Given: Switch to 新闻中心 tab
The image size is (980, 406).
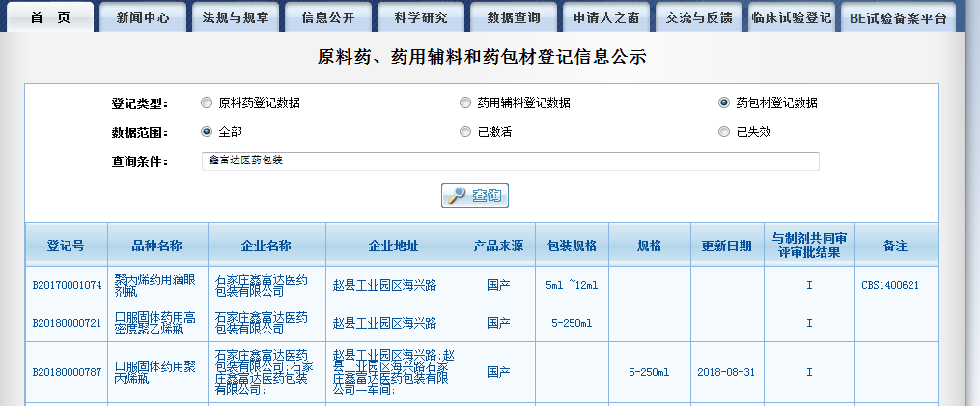Looking at the screenshot, I should (143, 18).
